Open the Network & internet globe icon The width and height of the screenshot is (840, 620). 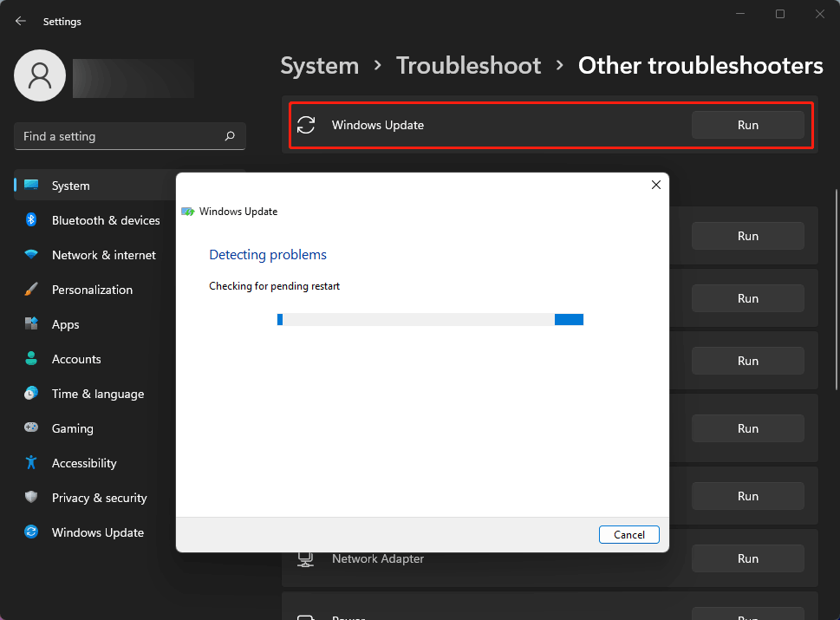click(x=32, y=255)
